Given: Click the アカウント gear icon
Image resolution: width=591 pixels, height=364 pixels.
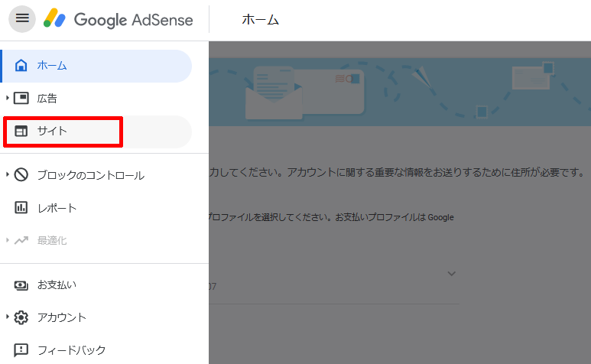Looking at the screenshot, I should (21, 317).
